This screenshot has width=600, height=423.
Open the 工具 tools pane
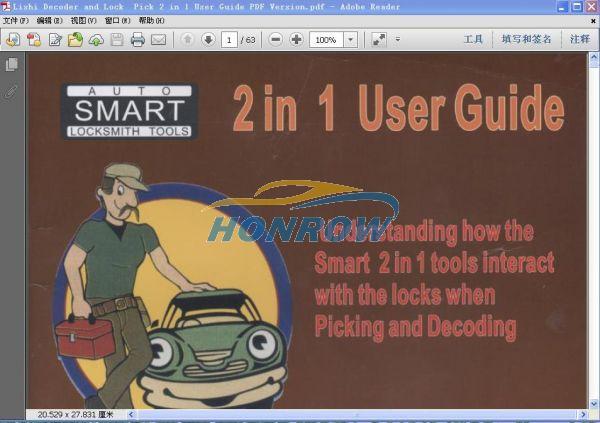pos(473,39)
